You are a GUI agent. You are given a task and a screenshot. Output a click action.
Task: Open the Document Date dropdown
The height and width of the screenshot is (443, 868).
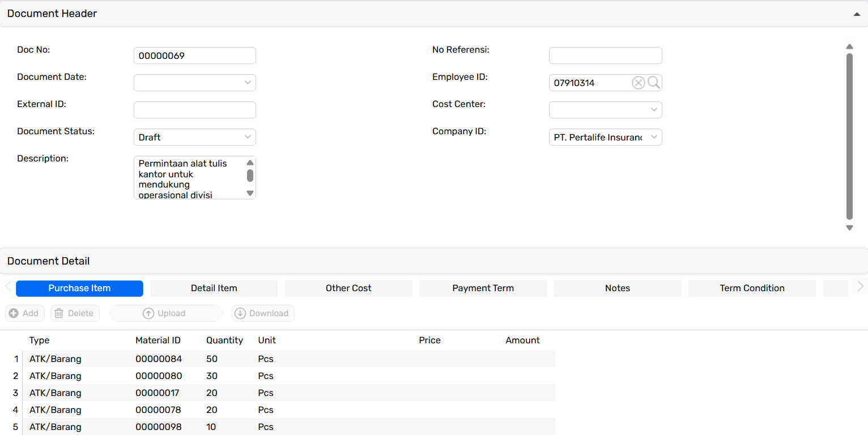[248, 83]
